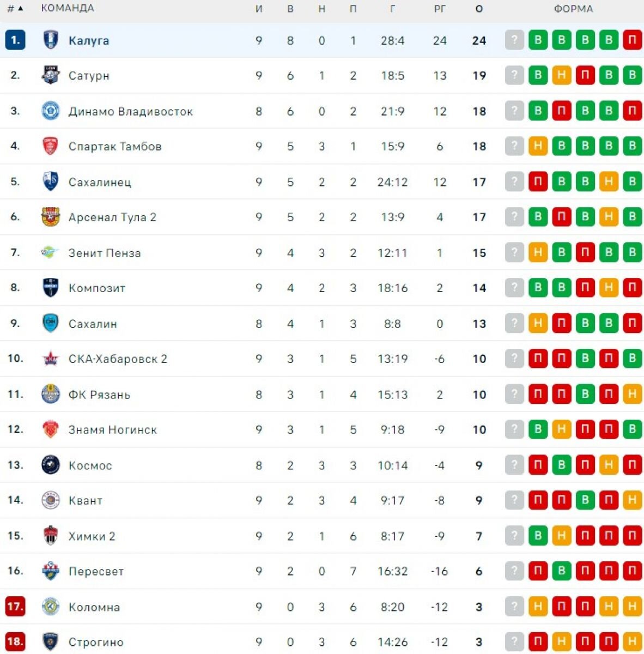Image resolution: width=644 pixels, height=654 pixels.
Task: Click Строгино's last orange Н form badge
Action: tap(633, 641)
